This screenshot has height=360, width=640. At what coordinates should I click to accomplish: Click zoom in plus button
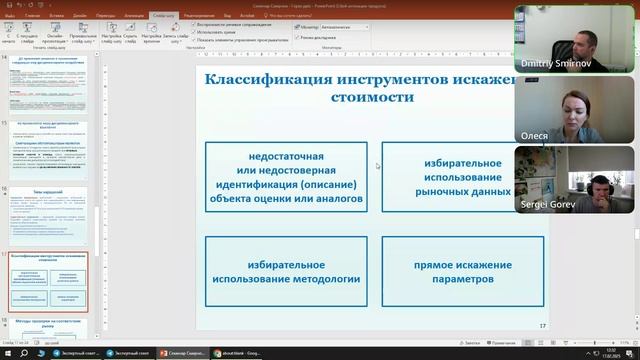(613, 343)
